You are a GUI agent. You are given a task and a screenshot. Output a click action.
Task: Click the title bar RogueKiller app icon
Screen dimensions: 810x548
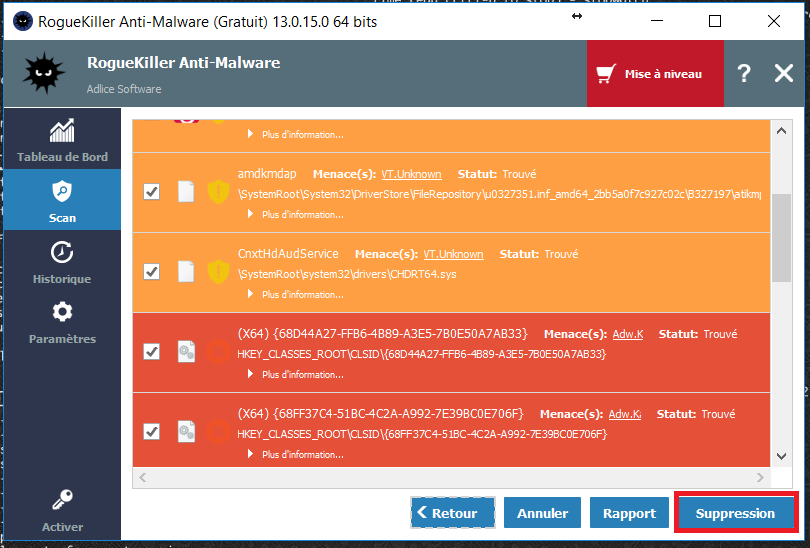point(23,21)
